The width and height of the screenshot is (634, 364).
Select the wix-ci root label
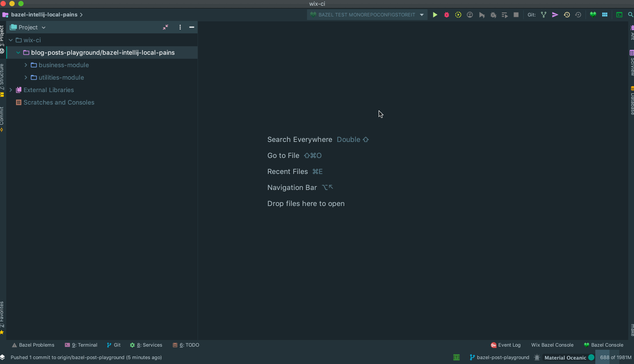click(x=32, y=40)
